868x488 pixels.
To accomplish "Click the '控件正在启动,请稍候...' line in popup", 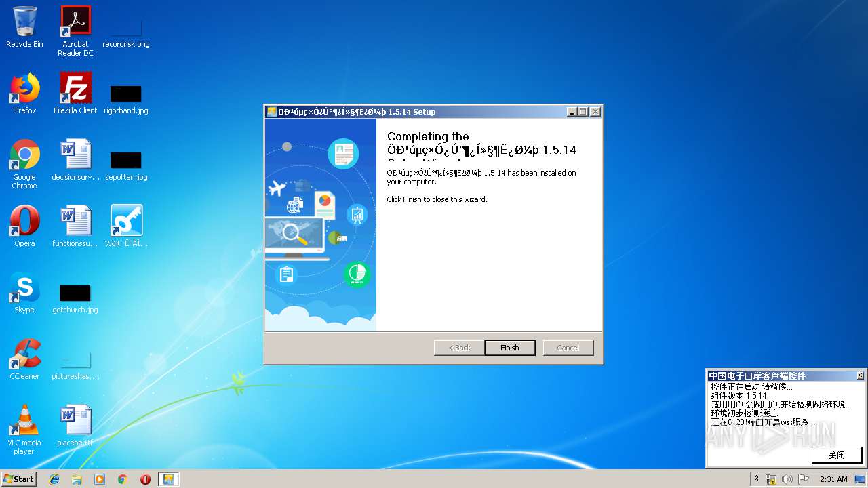I will click(751, 387).
